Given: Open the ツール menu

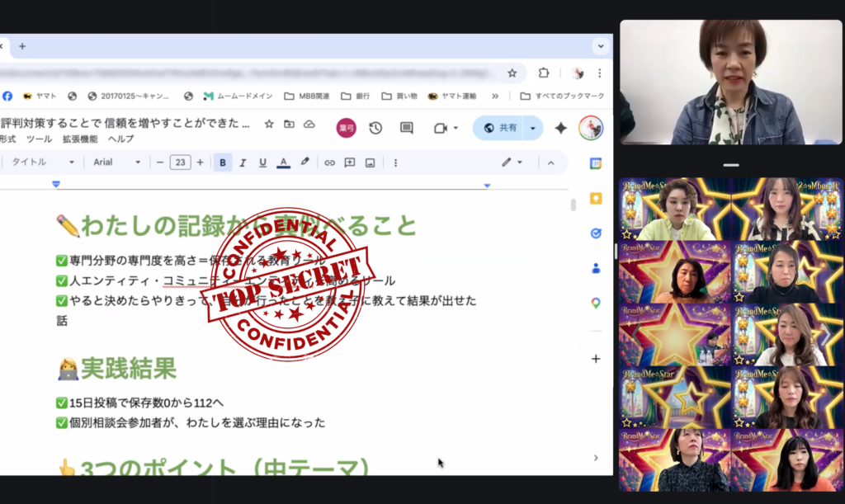Looking at the screenshot, I should pyautogui.click(x=39, y=139).
